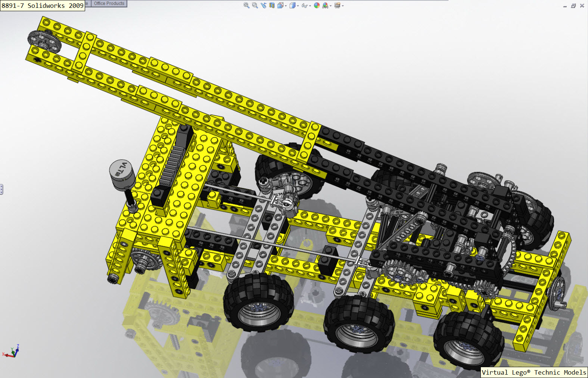Minimize the document window
This screenshot has height=378, width=588.
click(x=565, y=6)
